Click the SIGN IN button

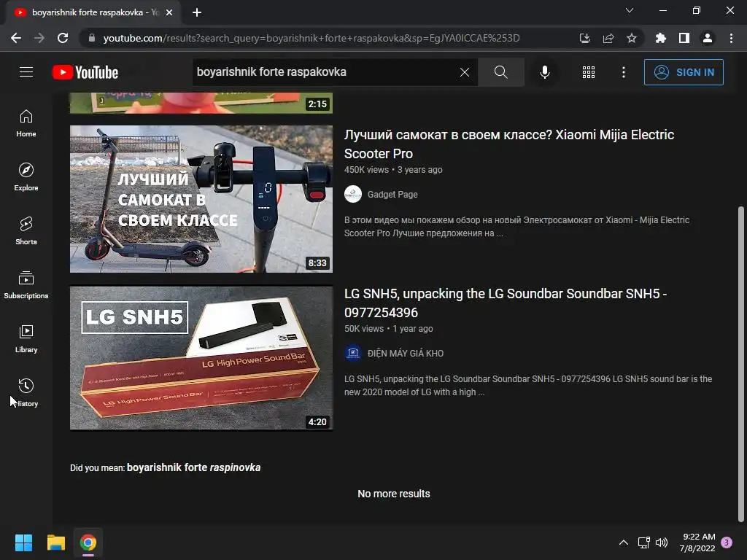point(683,72)
